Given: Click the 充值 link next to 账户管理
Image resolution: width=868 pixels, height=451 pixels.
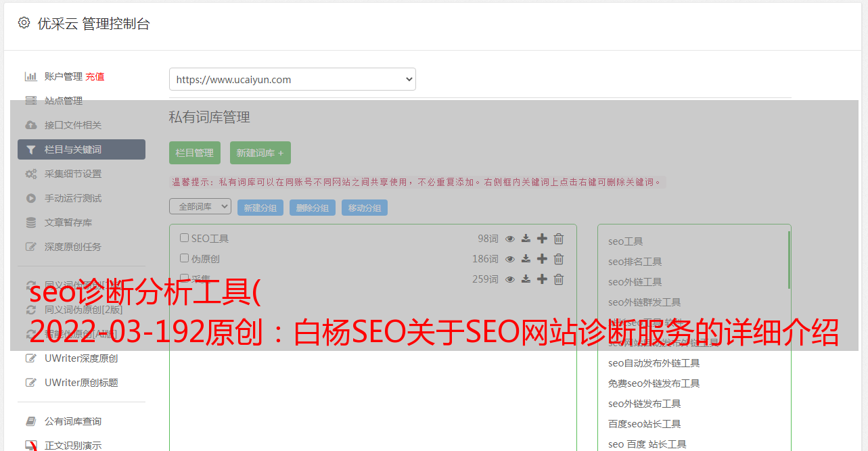Looking at the screenshot, I should (95, 76).
